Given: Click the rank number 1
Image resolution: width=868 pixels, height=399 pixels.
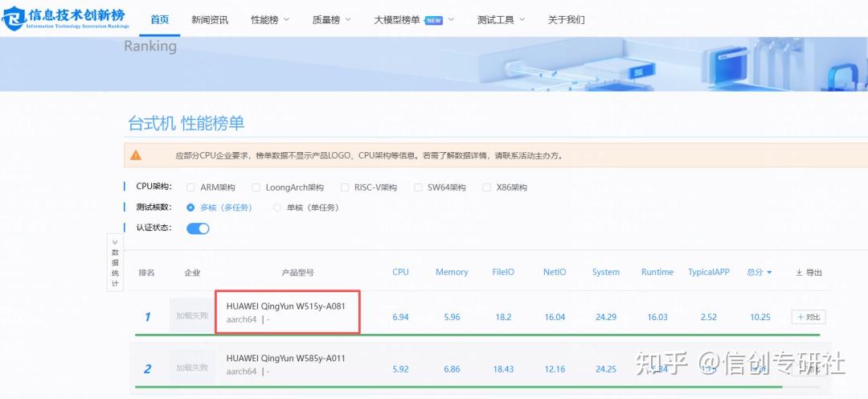Looking at the screenshot, I should pyautogui.click(x=147, y=317).
